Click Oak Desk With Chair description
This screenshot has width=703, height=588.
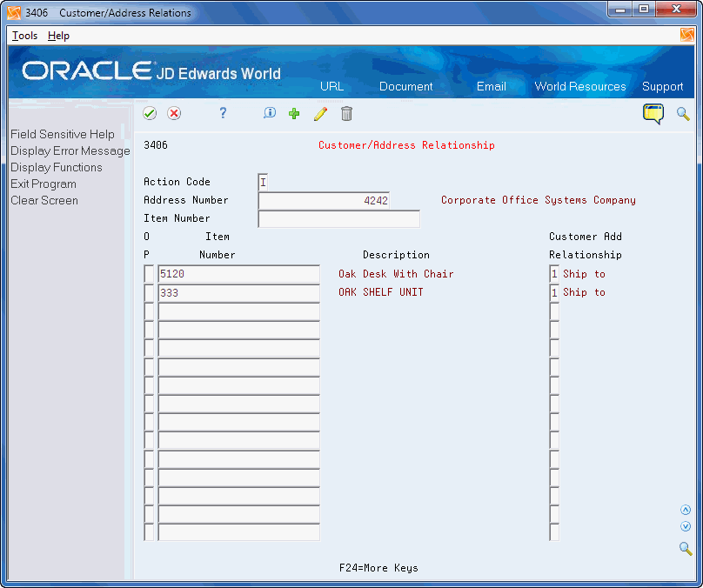[396, 274]
